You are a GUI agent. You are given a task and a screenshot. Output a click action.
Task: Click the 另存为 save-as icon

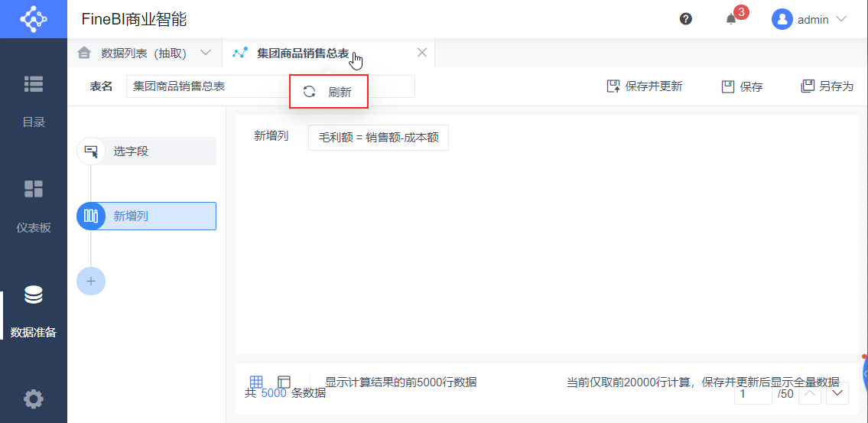pyautogui.click(x=808, y=86)
